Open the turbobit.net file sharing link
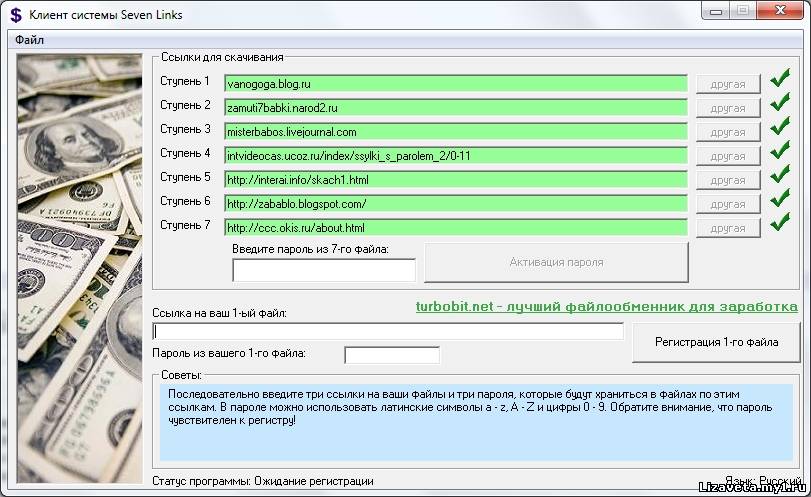 point(606,306)
